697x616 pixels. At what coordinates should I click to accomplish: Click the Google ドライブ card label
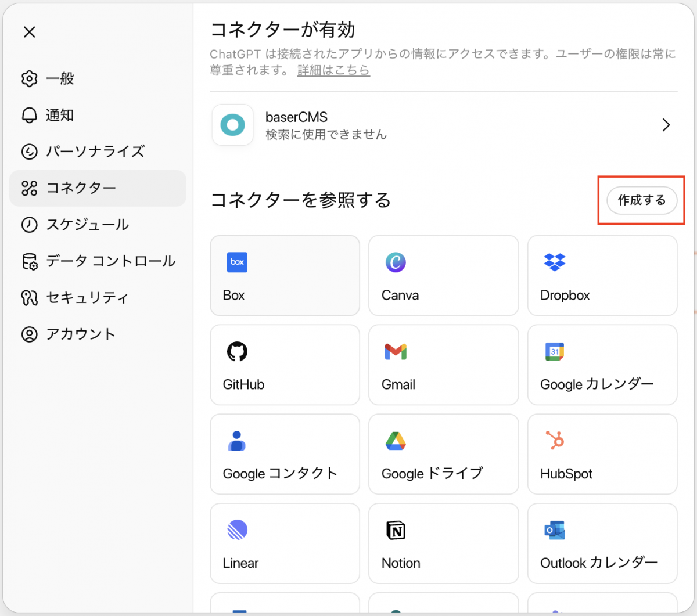click(x=432, y=474)
